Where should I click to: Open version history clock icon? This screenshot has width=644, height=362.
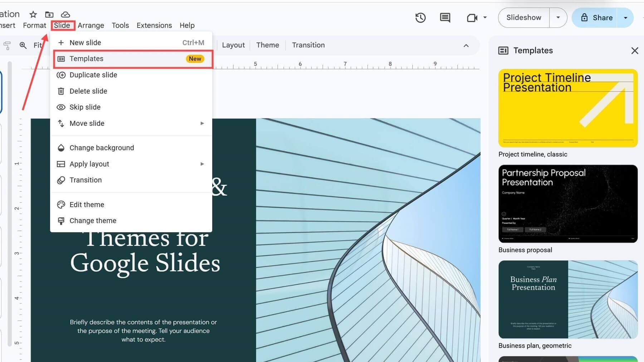pos(420,18)
